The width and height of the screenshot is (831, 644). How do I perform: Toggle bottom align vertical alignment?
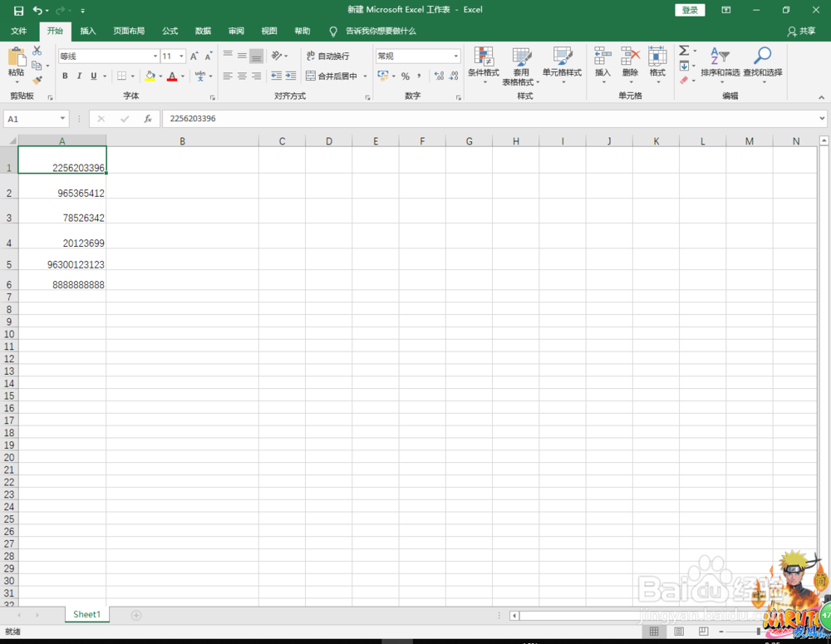click(256, 56)
